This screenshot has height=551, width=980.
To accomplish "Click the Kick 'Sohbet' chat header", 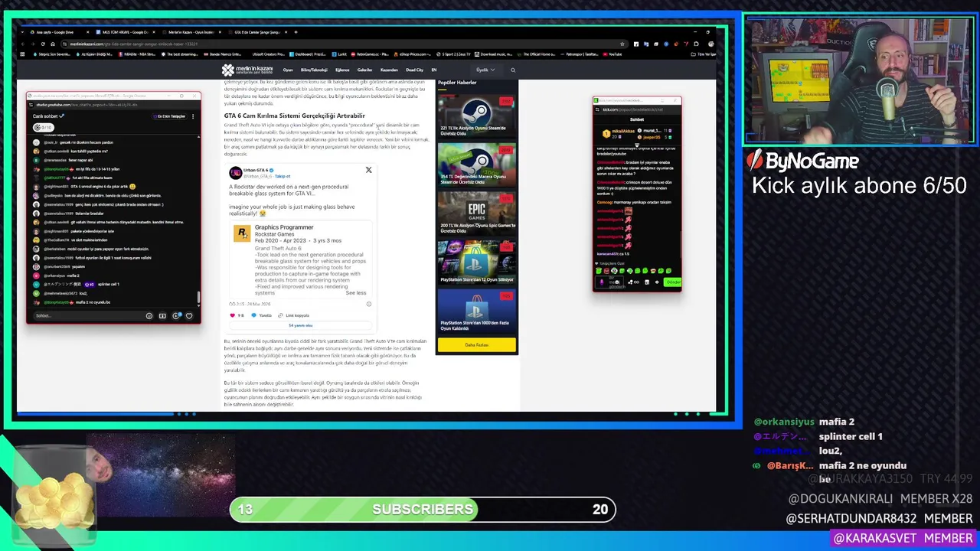I will 636,119.
